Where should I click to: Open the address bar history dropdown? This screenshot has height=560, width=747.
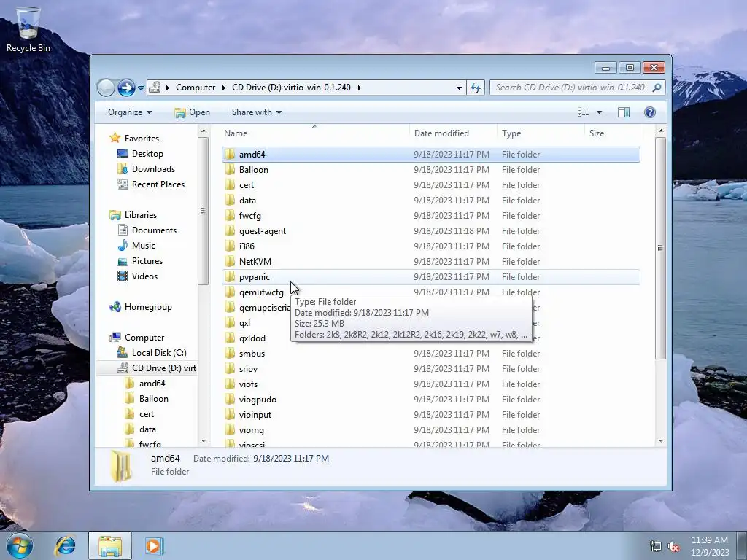click(x=459, y=87)
